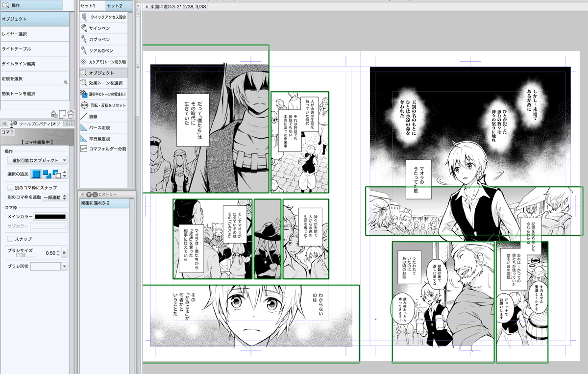Open the ブラシ形状 dropdown arrow
588x374 pixels.
(64, 266)
